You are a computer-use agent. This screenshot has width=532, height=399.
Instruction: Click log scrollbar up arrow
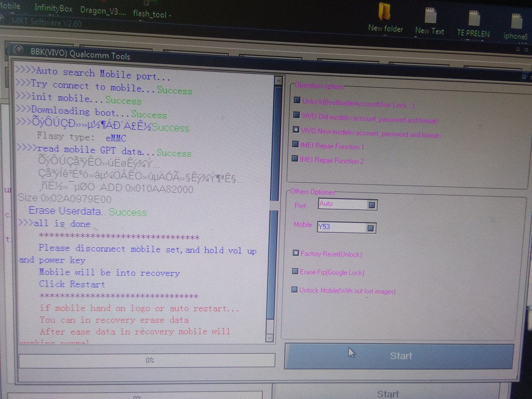278,81
